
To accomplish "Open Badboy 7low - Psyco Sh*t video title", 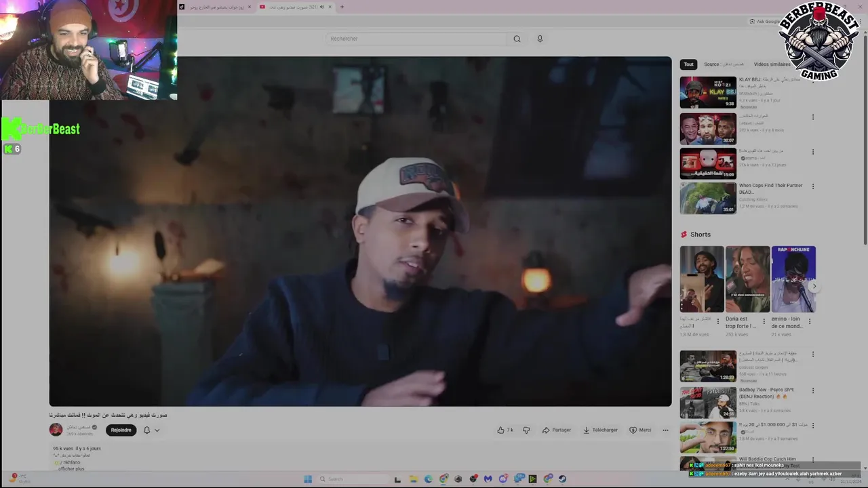I will [766, 393].
